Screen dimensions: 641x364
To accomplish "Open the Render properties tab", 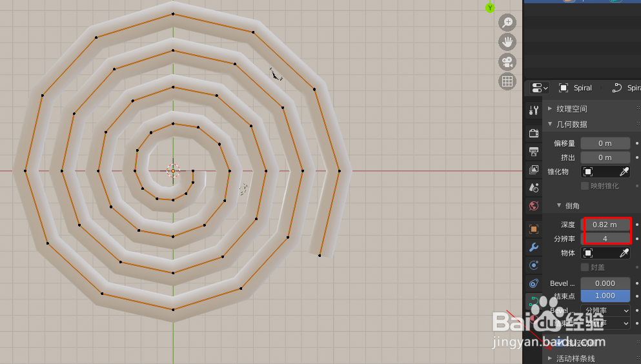I will pyautogui.click(x=533, y=133).
